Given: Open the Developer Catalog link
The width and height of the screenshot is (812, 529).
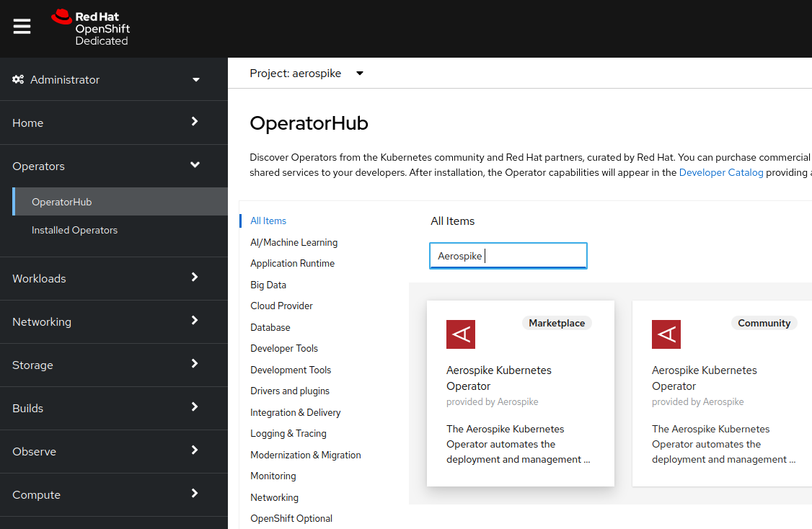Looking at the screenshot, I should point(721,172).
